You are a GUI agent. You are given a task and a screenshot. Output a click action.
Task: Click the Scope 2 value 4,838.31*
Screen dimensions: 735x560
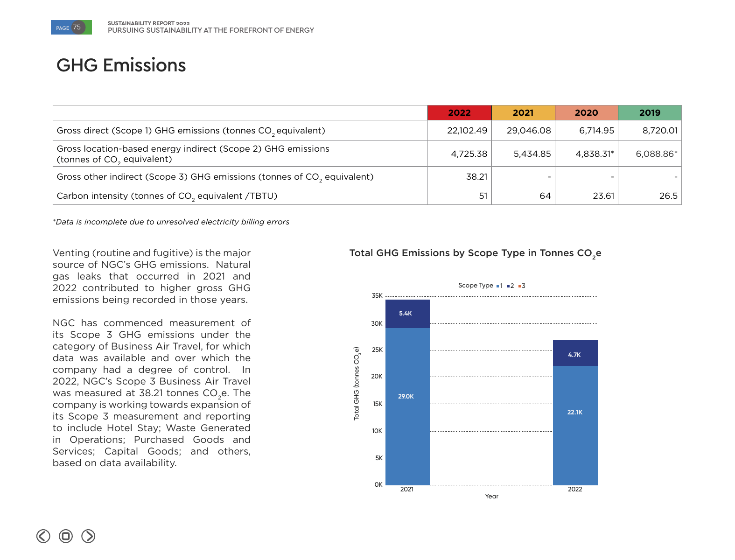[595, 154]
